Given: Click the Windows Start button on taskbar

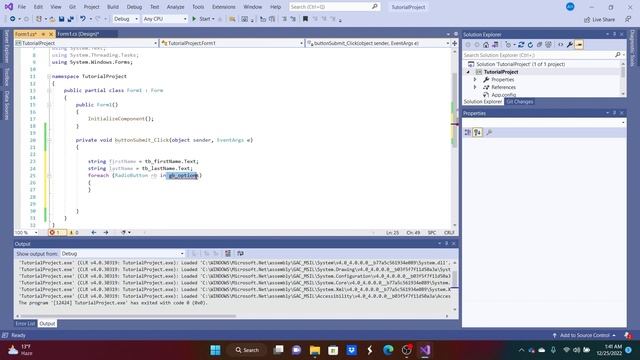Looking at the screenshot, I should pyautogui.click(x=215, y=350).
